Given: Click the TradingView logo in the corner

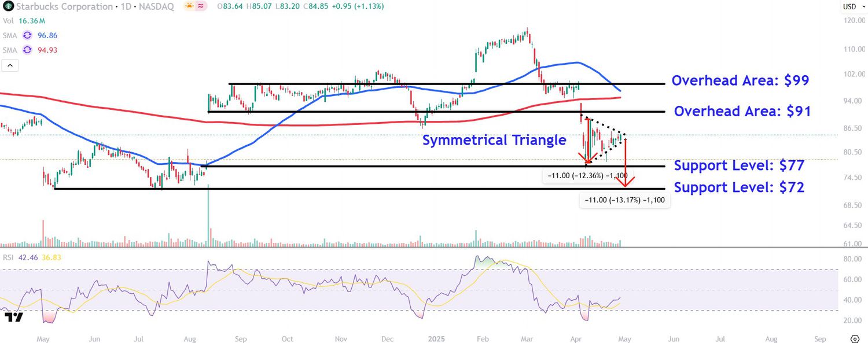Looking at the screenshot, I should point(13,318).
